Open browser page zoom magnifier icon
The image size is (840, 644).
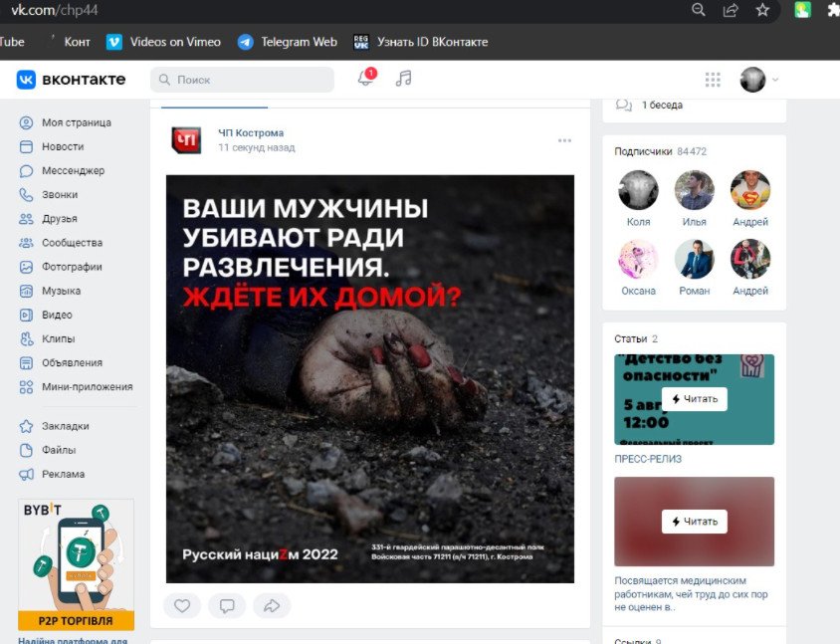click(699, 10)
